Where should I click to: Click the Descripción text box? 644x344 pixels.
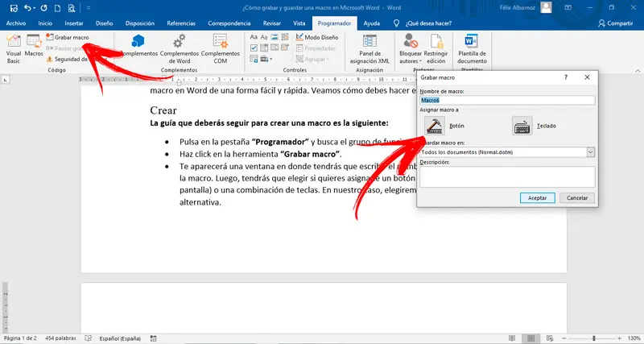coord(507,176)
